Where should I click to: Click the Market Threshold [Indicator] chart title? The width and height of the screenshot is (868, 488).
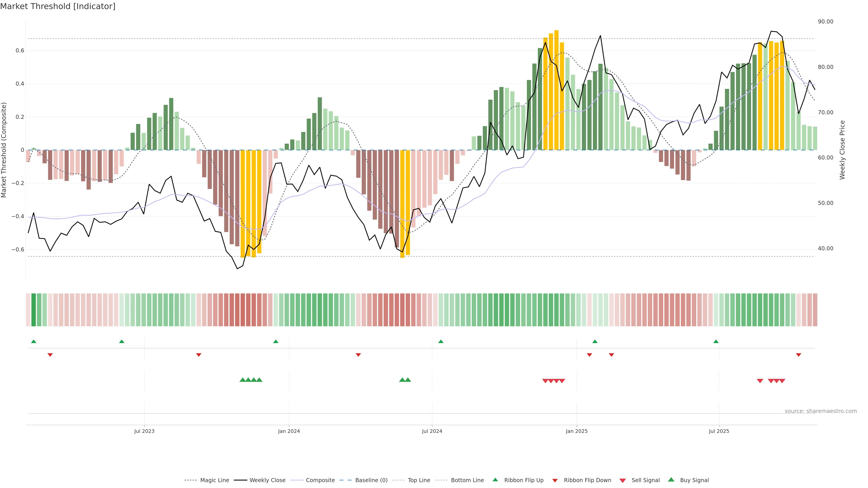[x=58, y=6]
